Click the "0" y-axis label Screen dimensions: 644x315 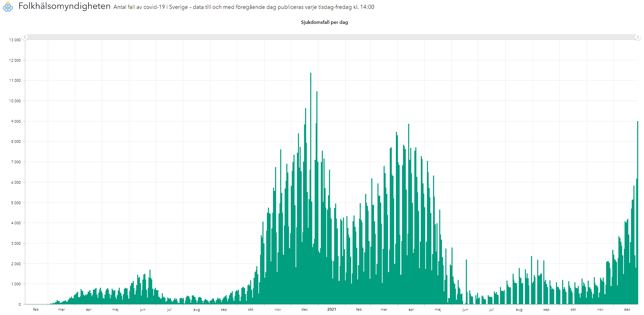pos(19,304)
